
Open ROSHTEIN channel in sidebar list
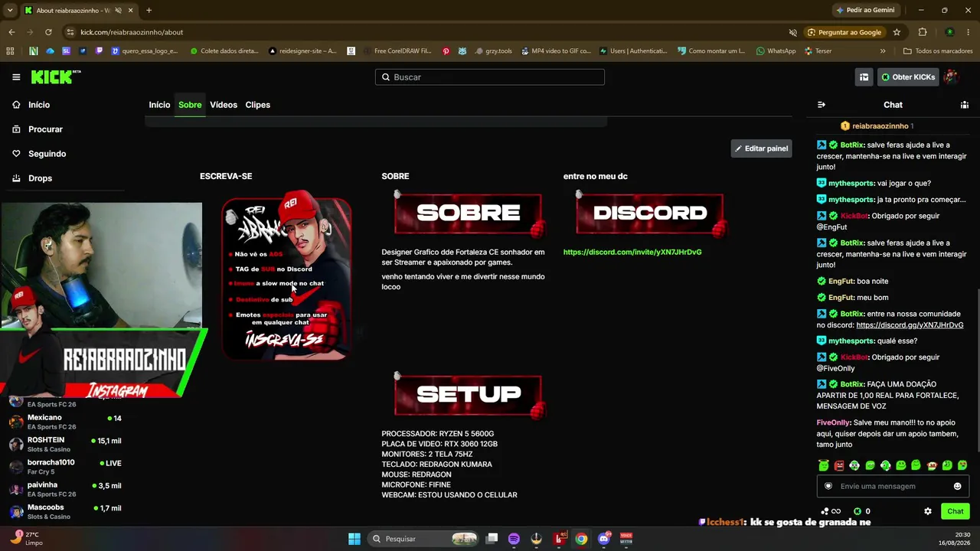(66, 445)
